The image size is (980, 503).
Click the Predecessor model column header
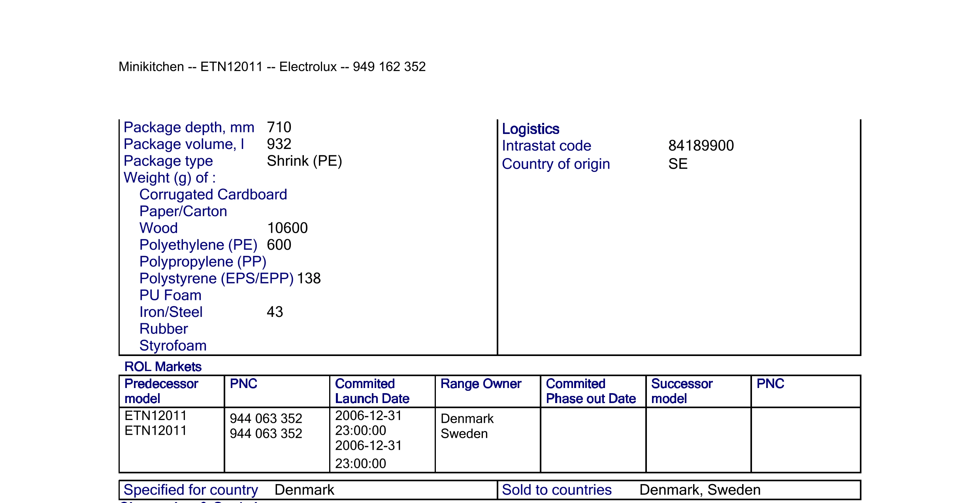(x=161, y=391)
